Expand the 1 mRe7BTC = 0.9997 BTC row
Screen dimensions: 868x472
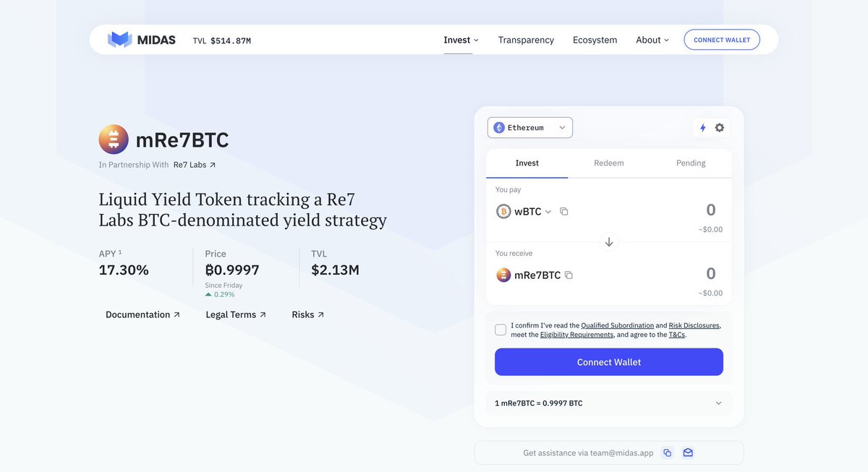[609, 403]
